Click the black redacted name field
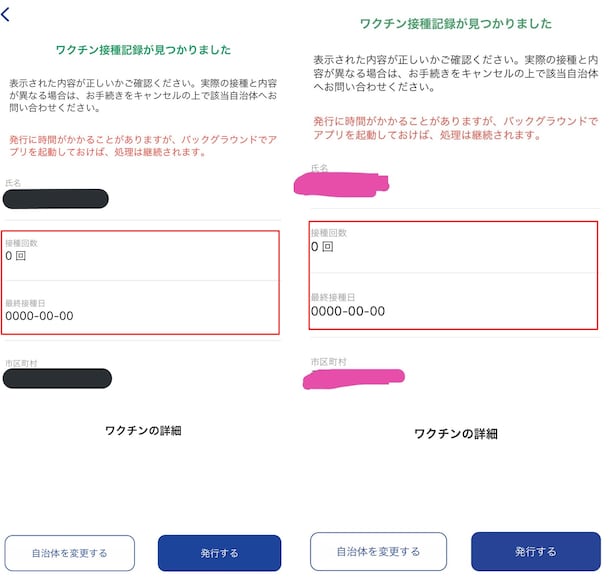Screen dimensions: 616x588 point(56,198)
